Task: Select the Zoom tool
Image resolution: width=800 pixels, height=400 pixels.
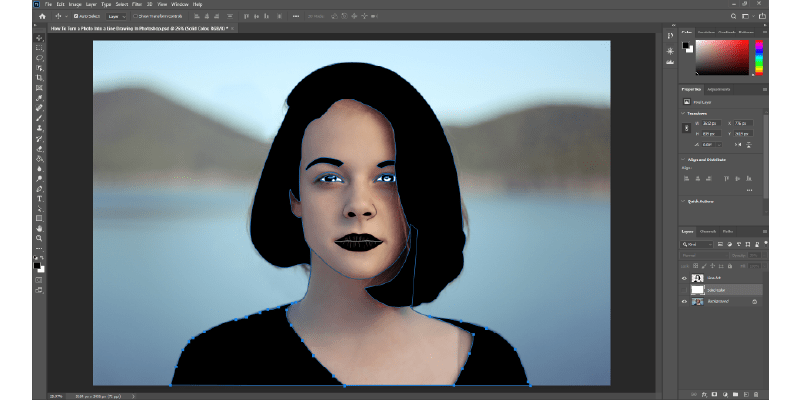Action: tap(39, 238)
